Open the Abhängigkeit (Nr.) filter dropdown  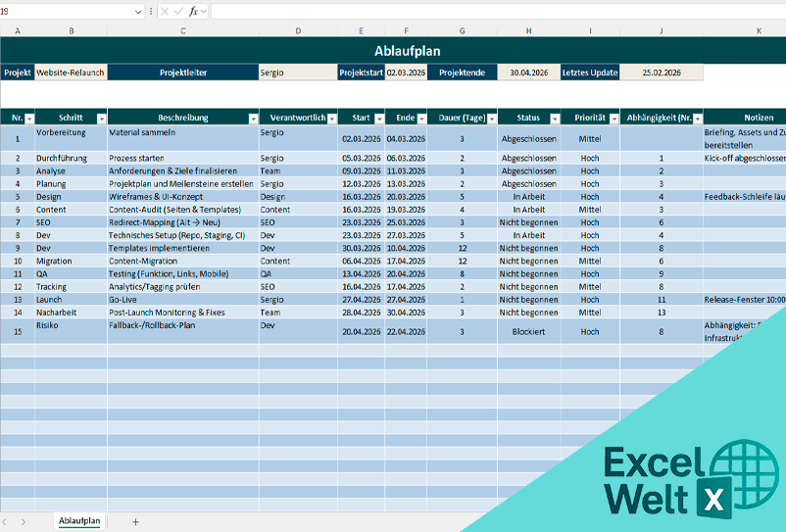pyautogui.click(x=697, y=119)
